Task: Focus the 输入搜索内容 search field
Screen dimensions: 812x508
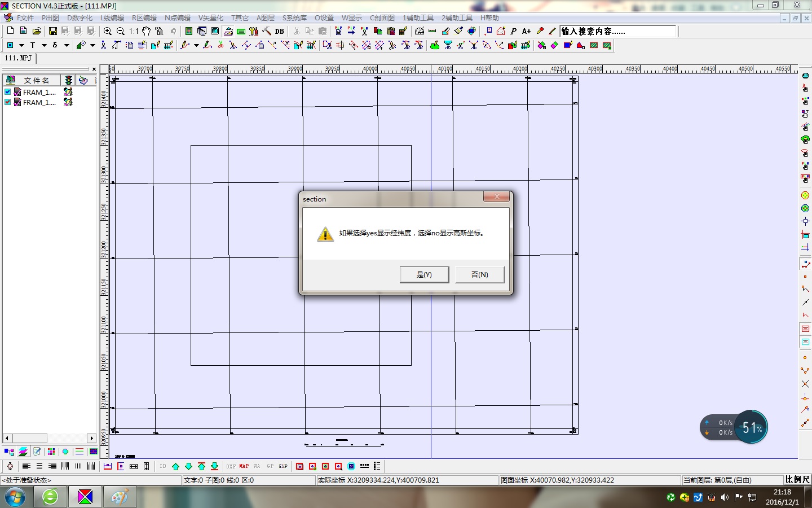Action: click(x=618, y=31)
